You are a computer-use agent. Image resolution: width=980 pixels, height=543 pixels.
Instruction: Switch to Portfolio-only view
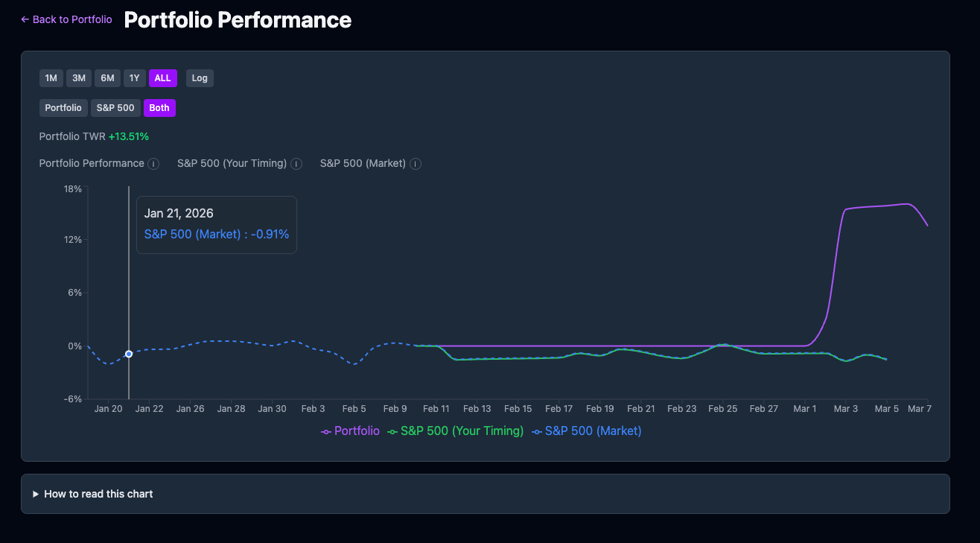[63, 107]
